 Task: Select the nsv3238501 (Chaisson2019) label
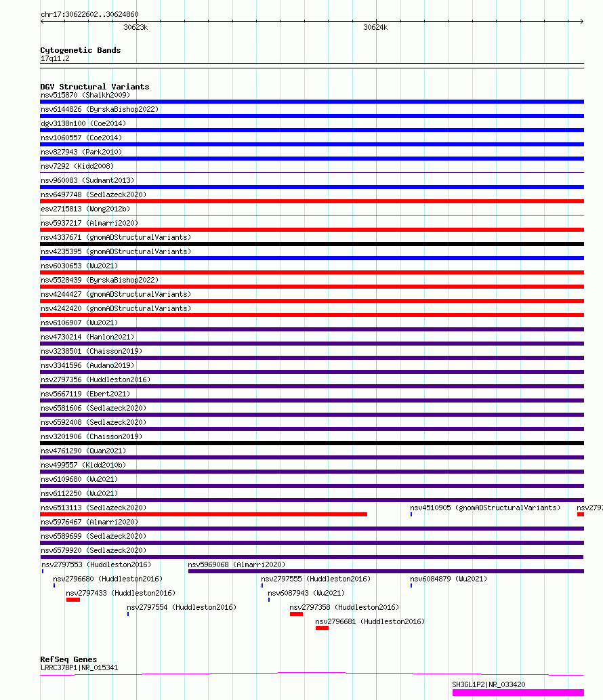(91, 351)
